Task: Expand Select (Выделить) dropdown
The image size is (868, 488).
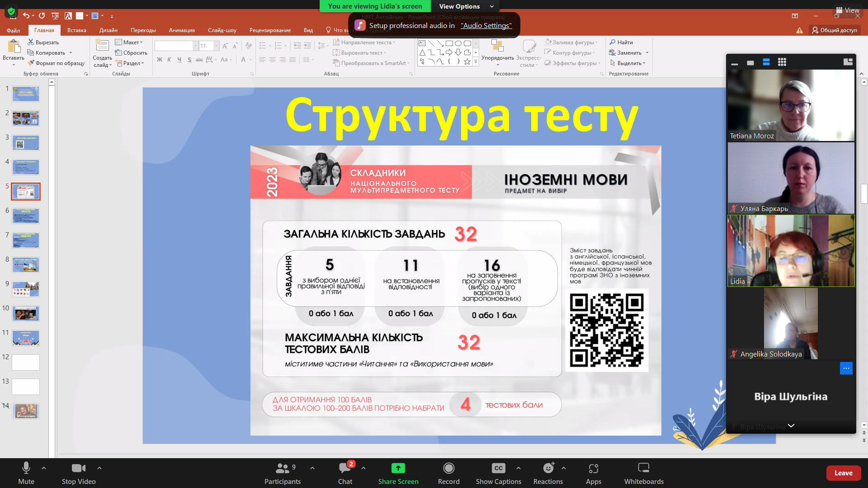Action: pos(627,63)
